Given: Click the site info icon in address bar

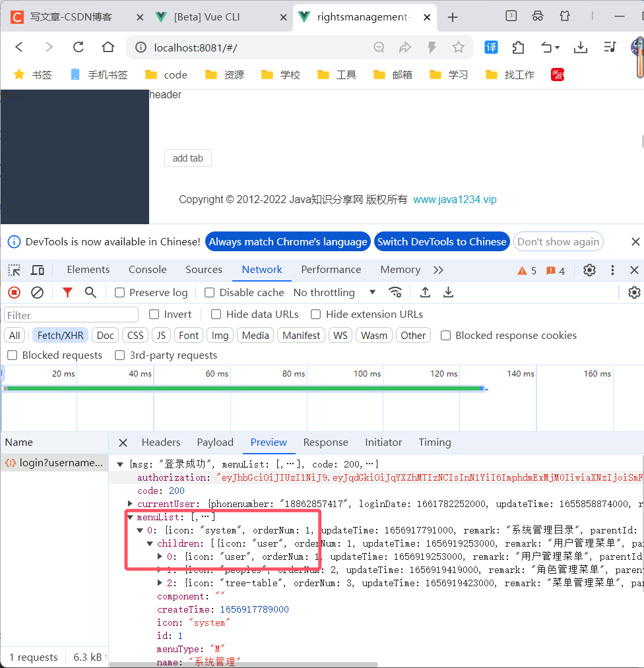Looking at the screenshot, I should 141,47.
